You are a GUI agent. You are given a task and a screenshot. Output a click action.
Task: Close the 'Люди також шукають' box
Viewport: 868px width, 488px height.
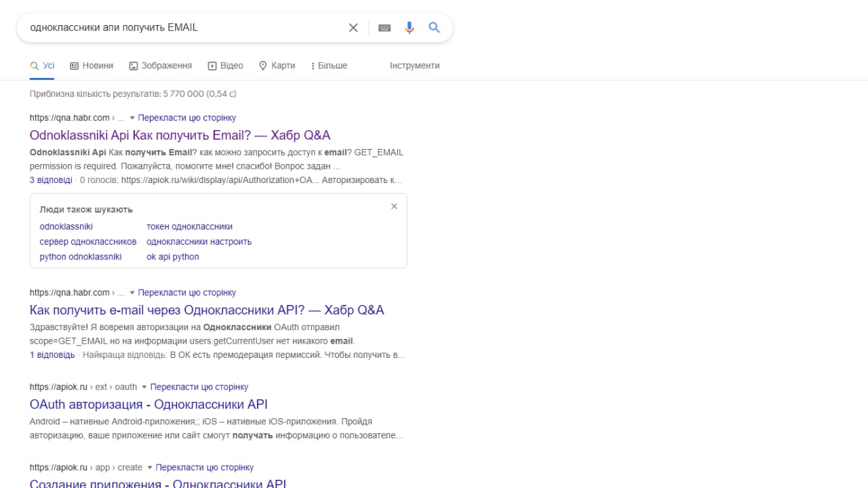(394, 207)
